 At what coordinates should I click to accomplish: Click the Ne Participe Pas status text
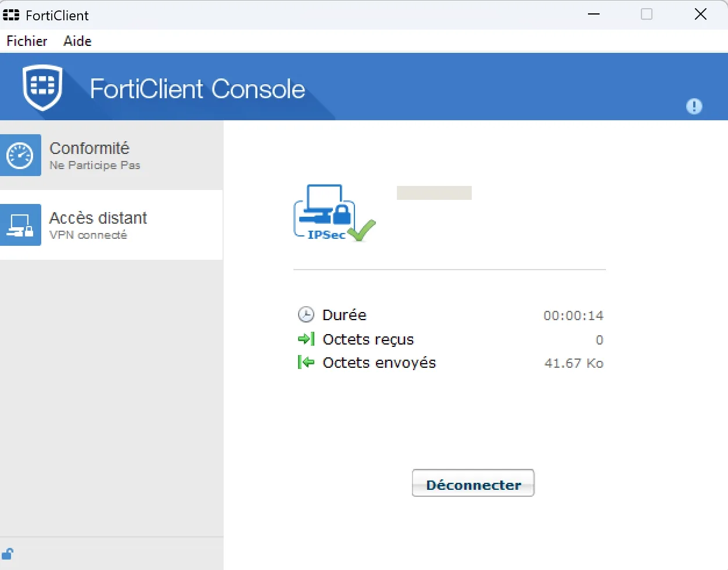[95, 165]
